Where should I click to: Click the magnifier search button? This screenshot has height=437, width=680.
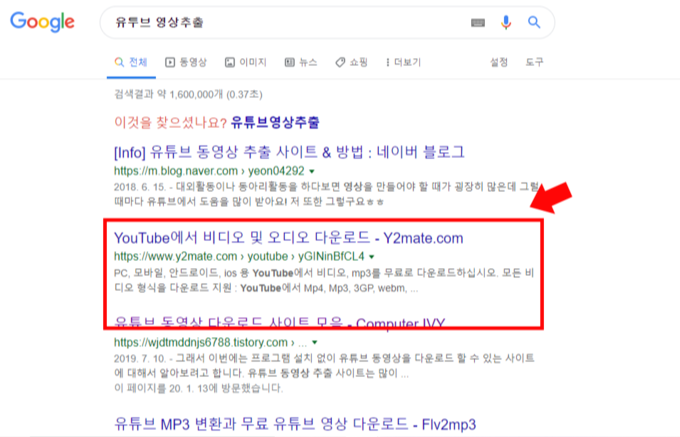coord(534,22)
